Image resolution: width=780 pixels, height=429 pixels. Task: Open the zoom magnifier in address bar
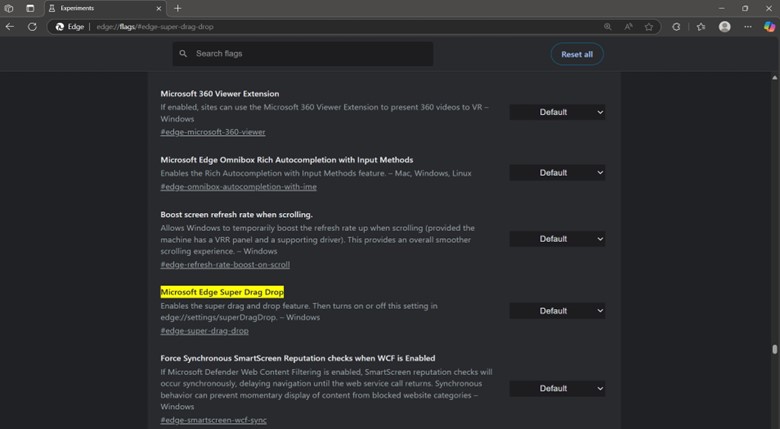pos(608,27)
